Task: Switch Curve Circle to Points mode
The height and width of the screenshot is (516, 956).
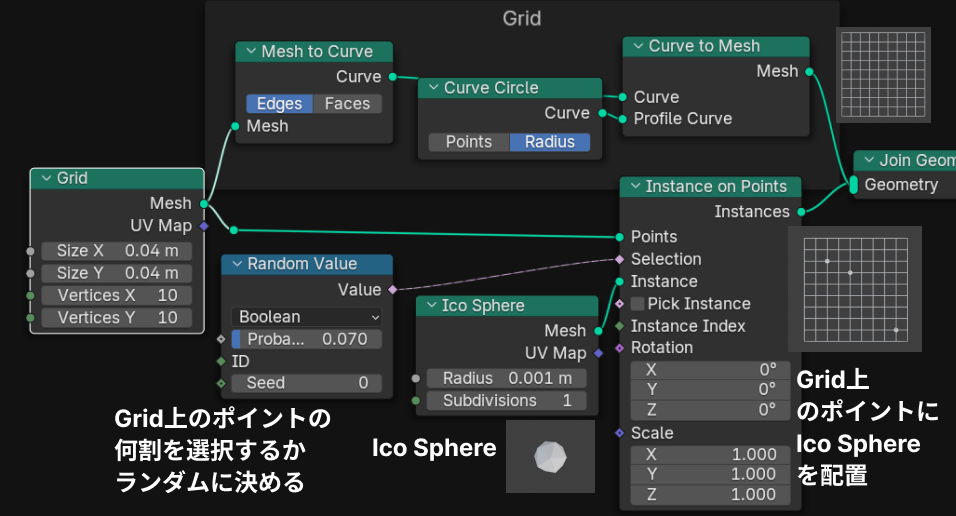Action: [x=468, y=142]
